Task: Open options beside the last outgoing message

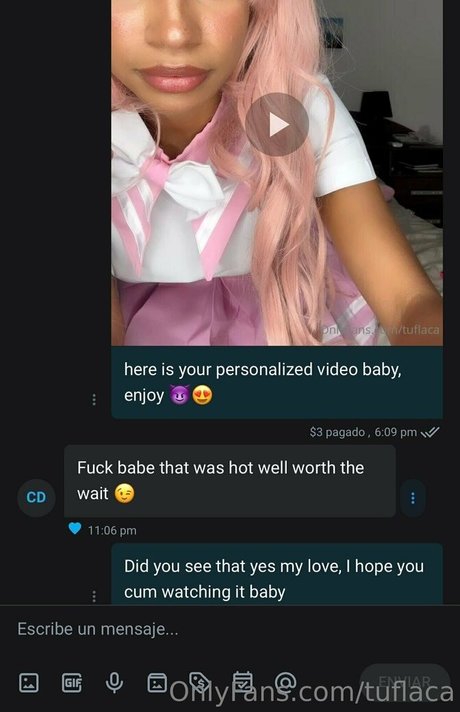Action: (x=94, y=596)
